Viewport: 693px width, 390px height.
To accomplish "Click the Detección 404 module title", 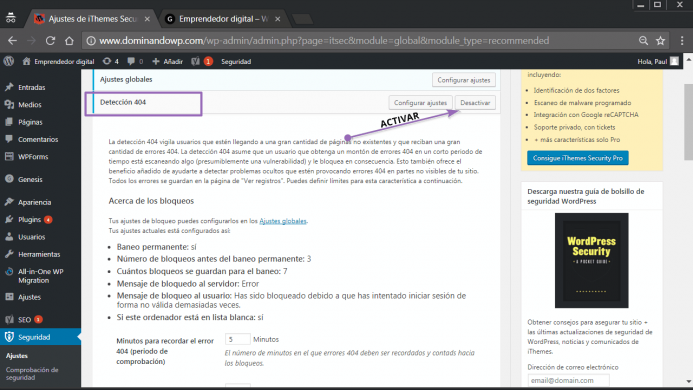I will point(123,102).
